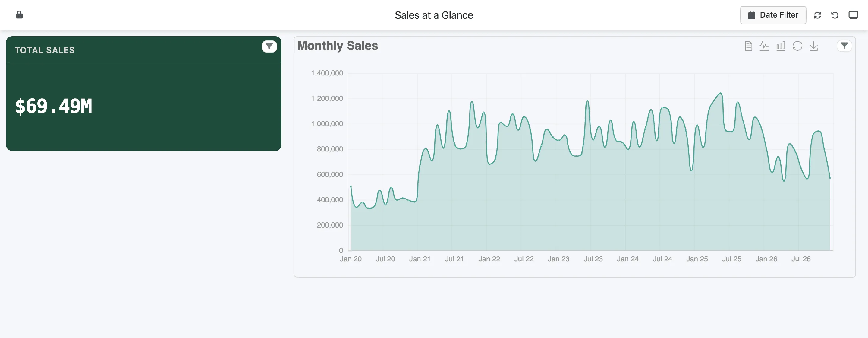The height and width of the screenshot is (338, 868).
Task: Click the Jan 22 x-axis label
Action: (489, 259)
